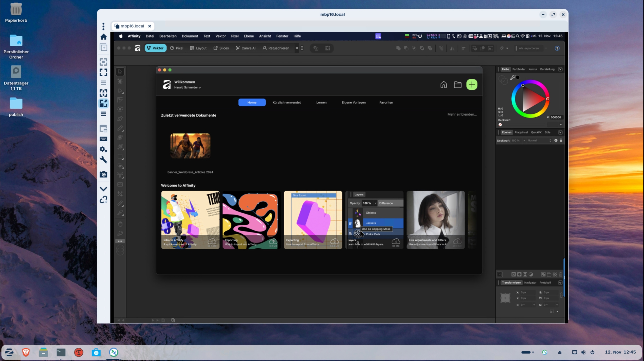644x361 pixels.
Task: Click the green new document plus button
Action: [472, 84]
